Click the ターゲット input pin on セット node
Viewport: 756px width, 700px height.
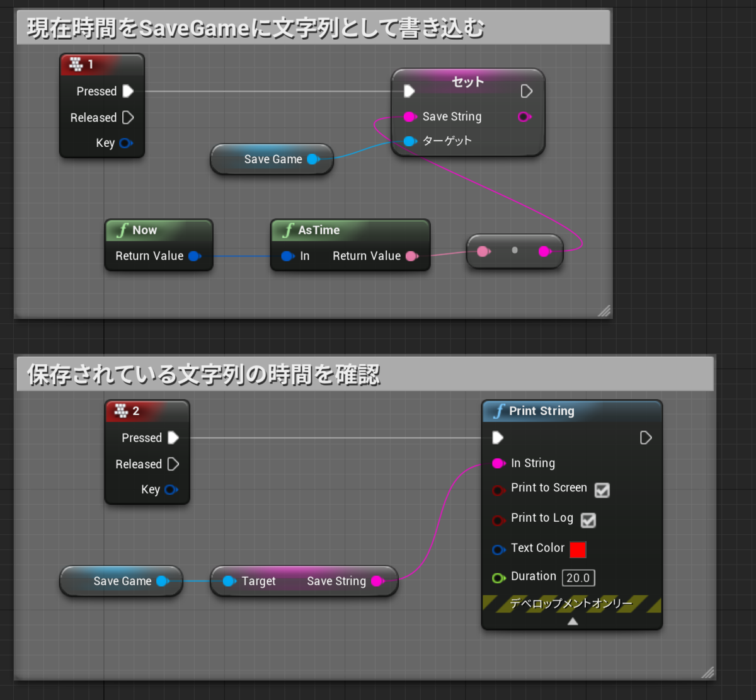click(x=409, y=141)
